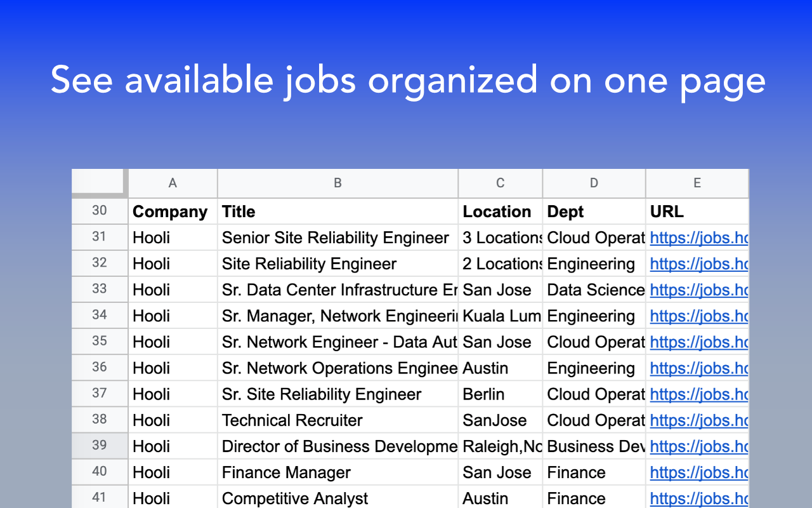Image resolution: width=812 pixels, height=508 pixels.
Task: Select the Hooli cell in row 41
Action: (173, 497)
